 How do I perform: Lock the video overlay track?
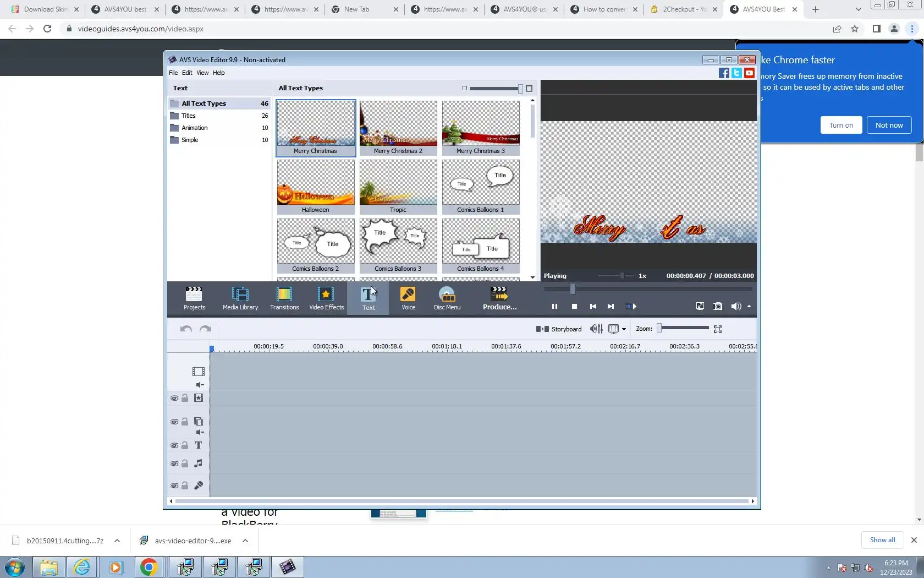pos(185,422)
